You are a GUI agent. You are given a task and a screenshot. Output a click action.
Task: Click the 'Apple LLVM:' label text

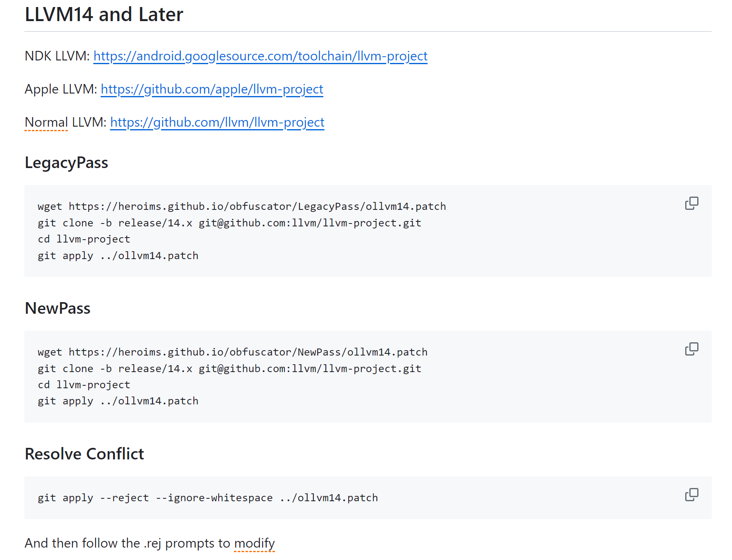pos(60,89)
